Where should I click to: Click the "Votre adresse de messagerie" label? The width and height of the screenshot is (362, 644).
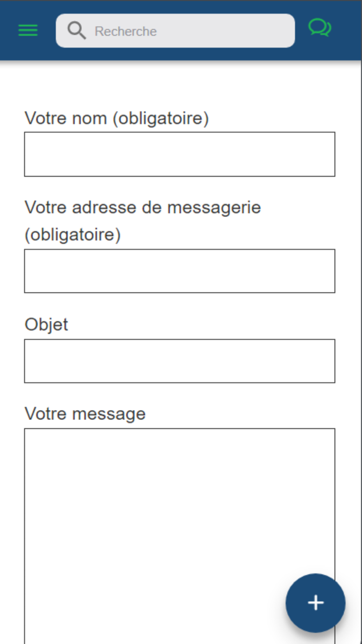(143, 208)
